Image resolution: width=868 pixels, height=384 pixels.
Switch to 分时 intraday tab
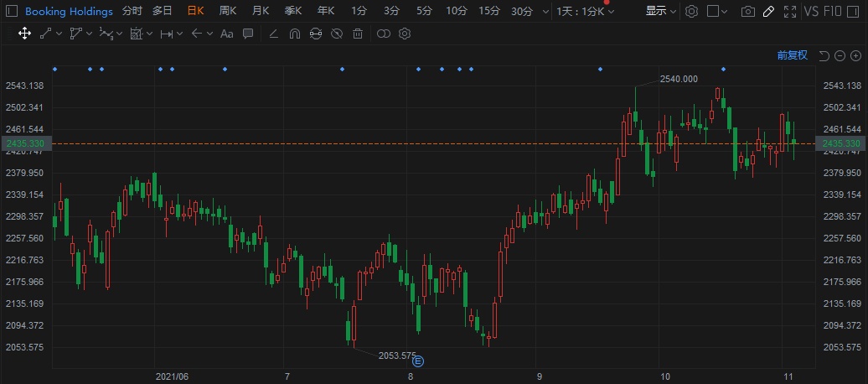[132, 11]
